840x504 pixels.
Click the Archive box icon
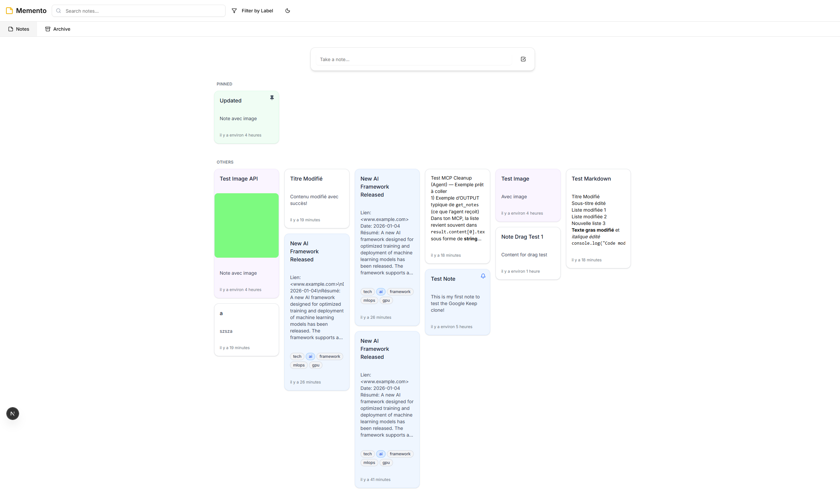coord(47,29)
